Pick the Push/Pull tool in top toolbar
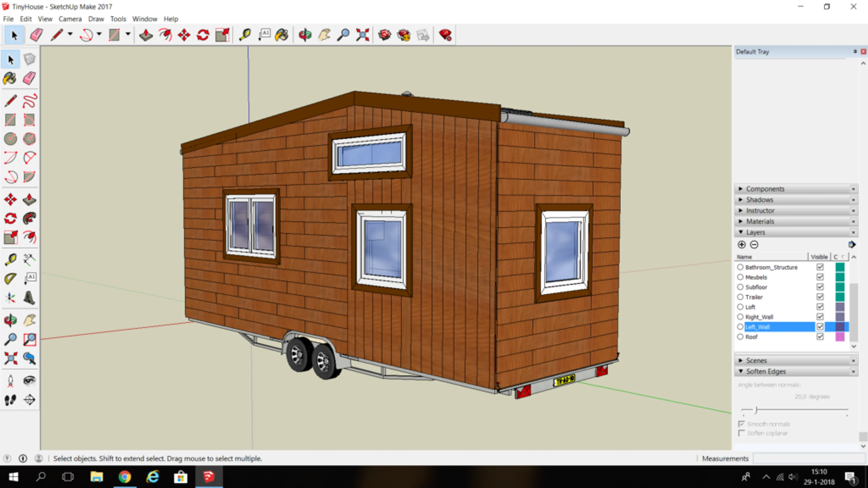868x488 pixels. pos(146,35)
